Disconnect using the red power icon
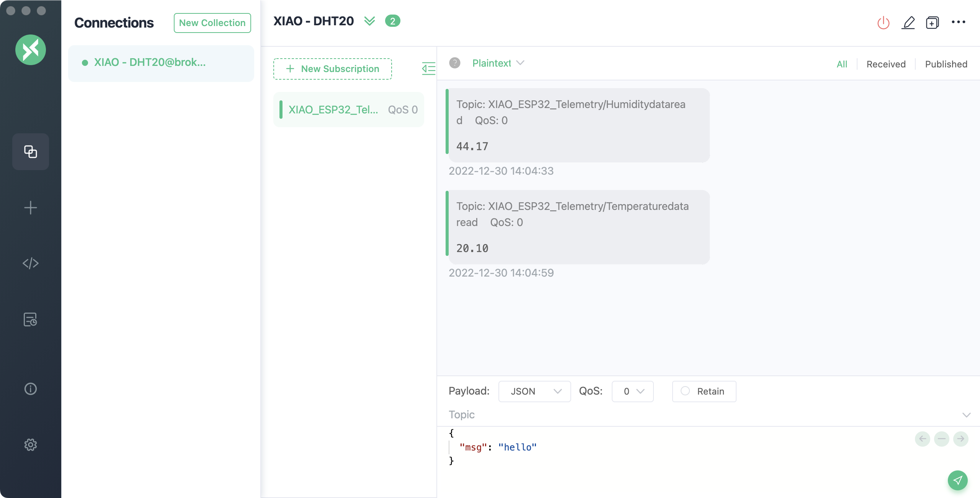This screenshot has height=498, width=980. (x=884, y=23)
